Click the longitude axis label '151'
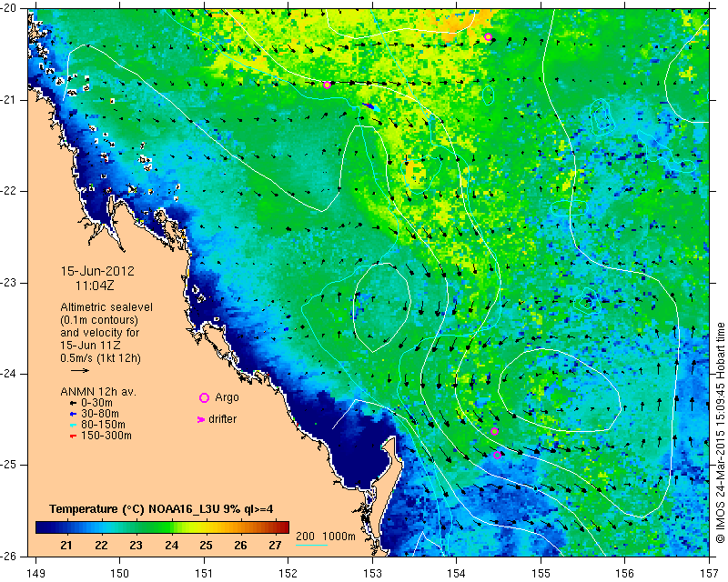This screenshot has height=582, width=728. pyautogui.click(x=204, y=574)
